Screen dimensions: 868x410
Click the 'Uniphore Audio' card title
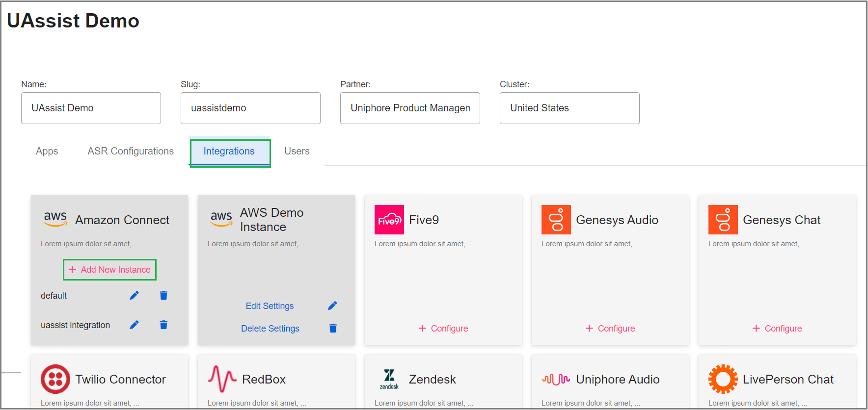(618, 379)
